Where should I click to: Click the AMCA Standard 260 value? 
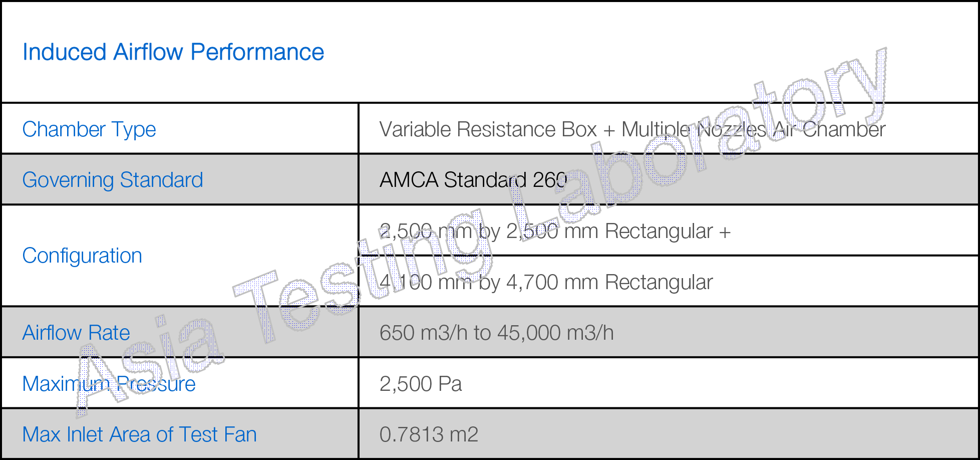pos(473,180)
